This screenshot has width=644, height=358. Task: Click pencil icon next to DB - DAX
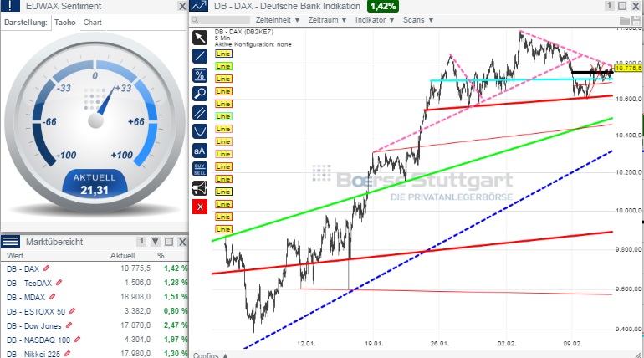(x=46, y=268)
